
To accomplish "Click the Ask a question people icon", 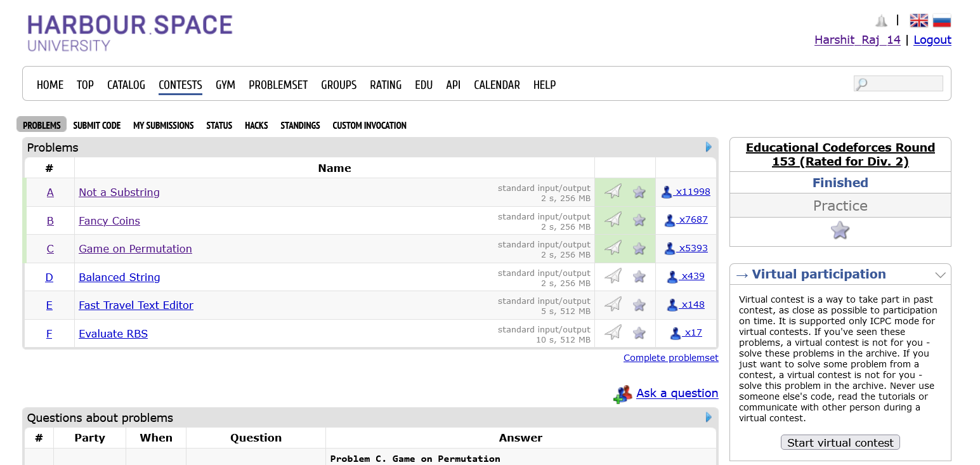I will [623, 394].
